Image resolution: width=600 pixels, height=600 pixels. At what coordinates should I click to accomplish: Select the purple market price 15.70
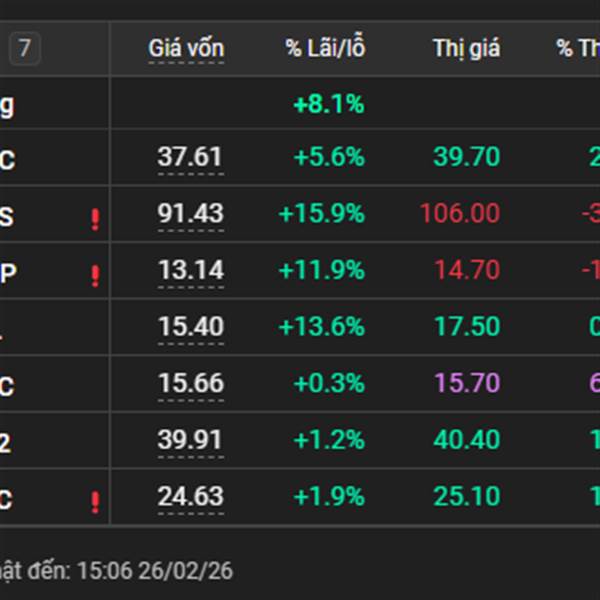(466, 383)
